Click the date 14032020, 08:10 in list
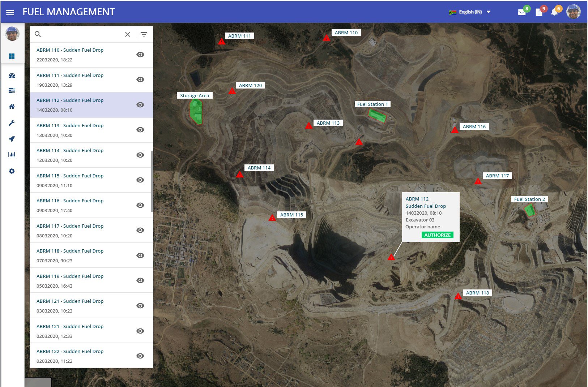This screenshot has height=387, width=588. tap(55, 110)
